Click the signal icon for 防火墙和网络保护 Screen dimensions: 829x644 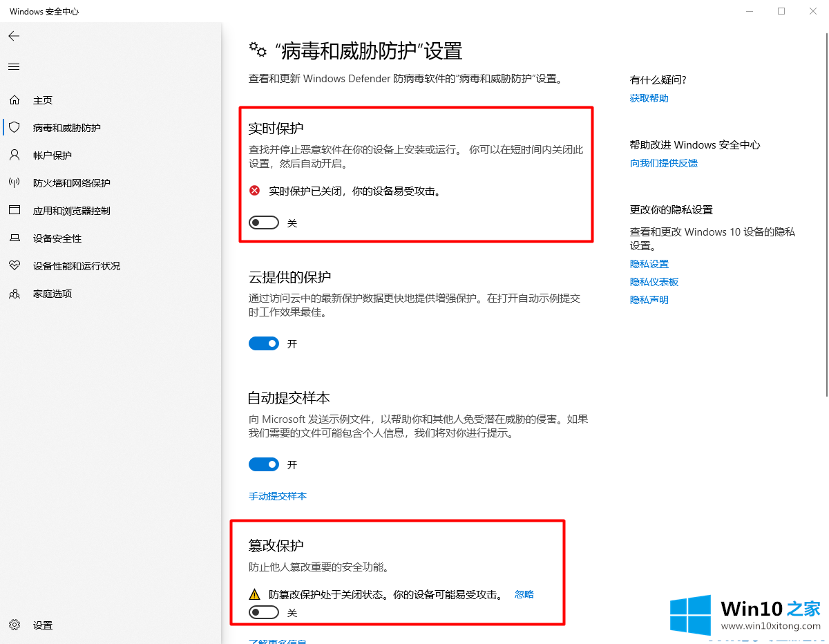15,183
